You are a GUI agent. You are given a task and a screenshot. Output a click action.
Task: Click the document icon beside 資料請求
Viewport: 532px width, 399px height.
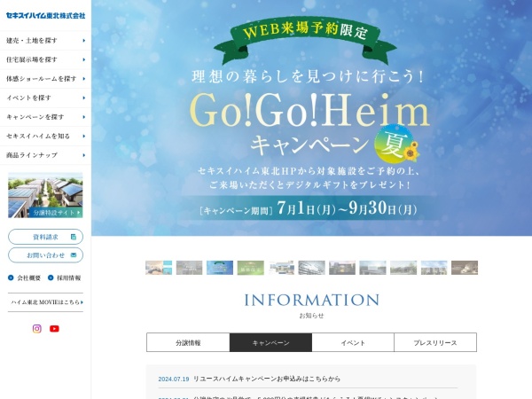click(x=74, y=237)
